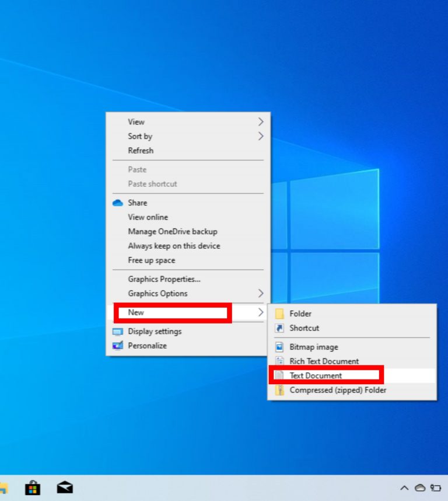Click the Bitmap image icon
The image size is (448, 501).
pos(279,347)
